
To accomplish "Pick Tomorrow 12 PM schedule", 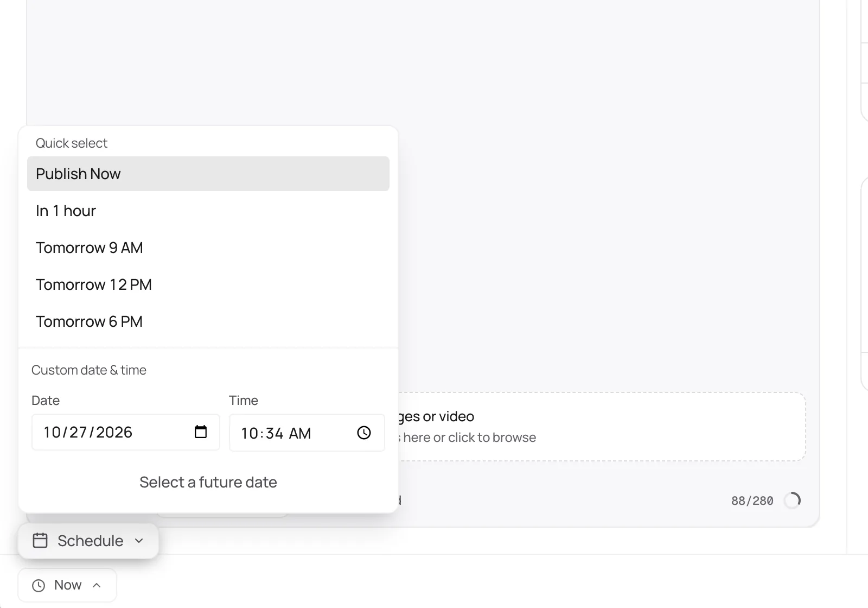I will click(x=208, y=284).
